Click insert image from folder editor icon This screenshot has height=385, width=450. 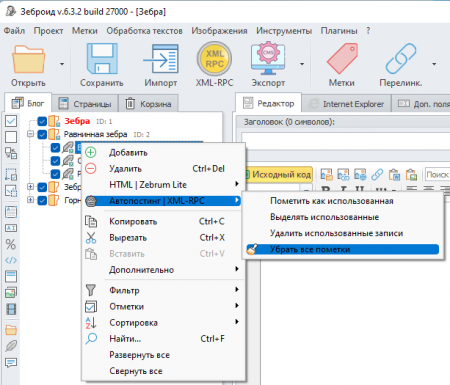pyautogui.click(x=326, y=174)
